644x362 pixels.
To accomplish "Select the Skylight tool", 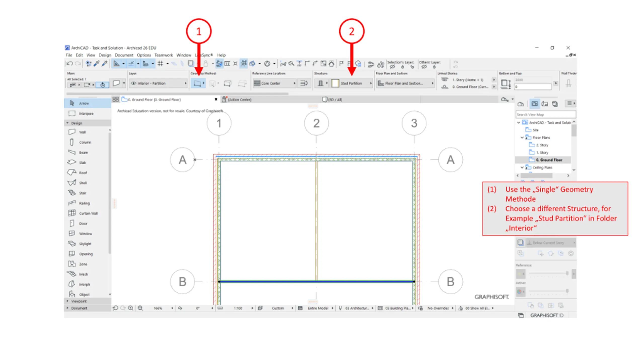I will pyautogui.click(x=85, y=244).
